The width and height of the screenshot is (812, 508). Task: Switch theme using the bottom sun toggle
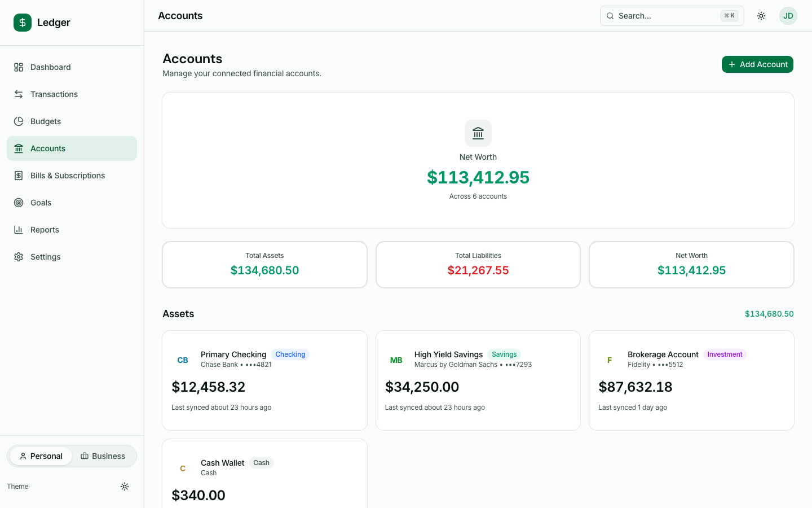pyautogui.click(x=125, y=486)
